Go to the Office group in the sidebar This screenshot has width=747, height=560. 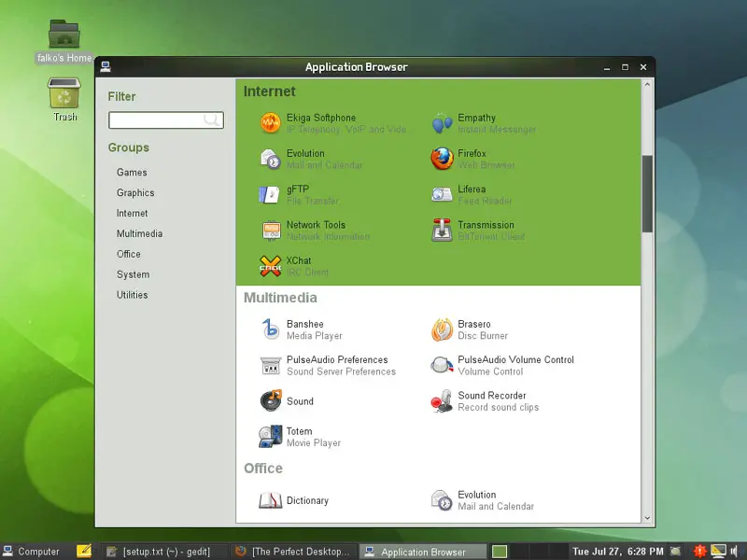pos(129,254)
